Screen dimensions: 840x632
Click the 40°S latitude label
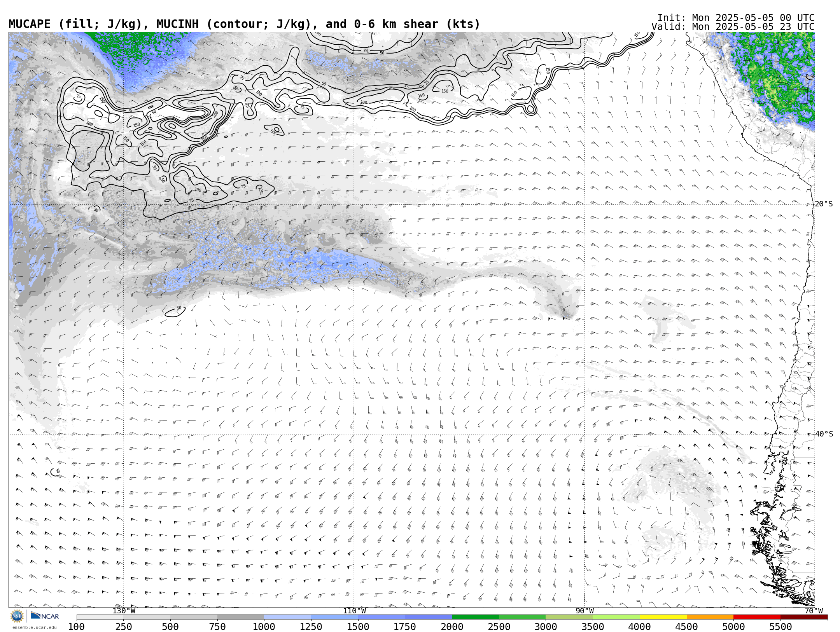824,434
